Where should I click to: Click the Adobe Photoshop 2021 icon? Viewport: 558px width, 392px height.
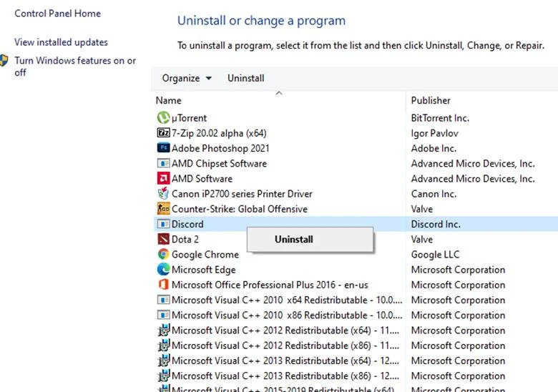pos(163,148)
